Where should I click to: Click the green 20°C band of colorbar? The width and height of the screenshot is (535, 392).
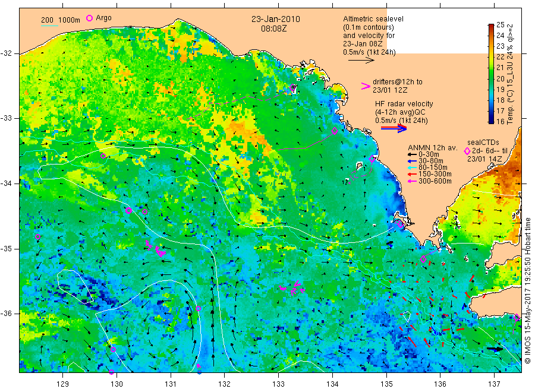click(491, 78)
